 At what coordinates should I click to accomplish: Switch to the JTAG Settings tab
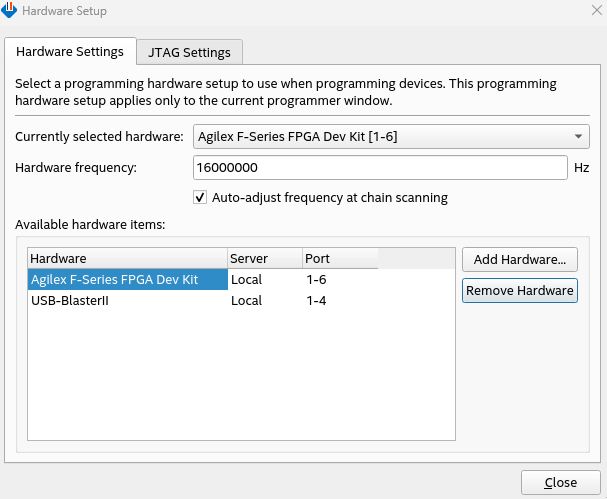pos(189,52)
